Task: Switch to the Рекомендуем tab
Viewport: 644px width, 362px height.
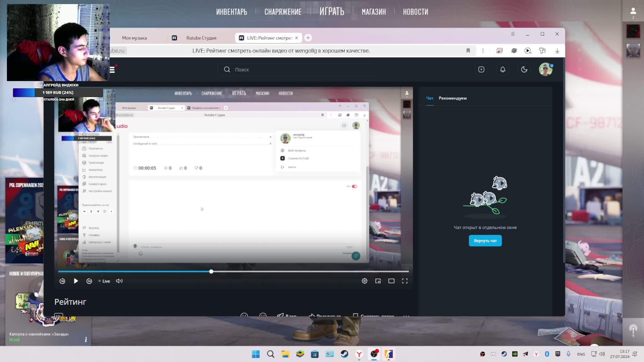Action: (452, 98)
